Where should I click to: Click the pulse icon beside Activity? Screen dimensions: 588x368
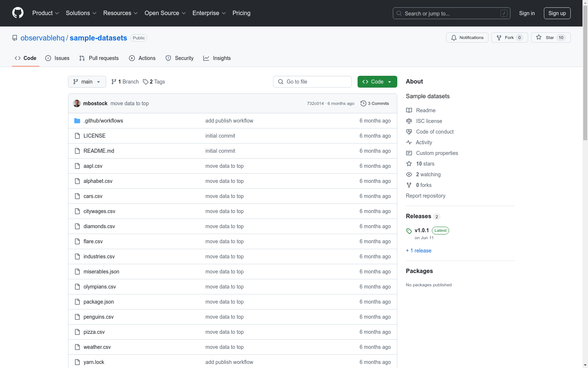pyautogui.click(x=409, y=142)
